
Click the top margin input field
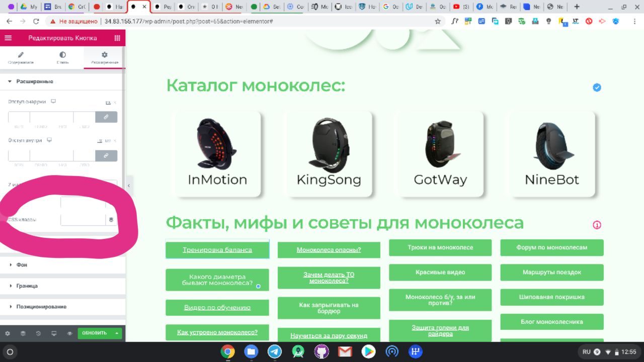[x=19, y=117]
